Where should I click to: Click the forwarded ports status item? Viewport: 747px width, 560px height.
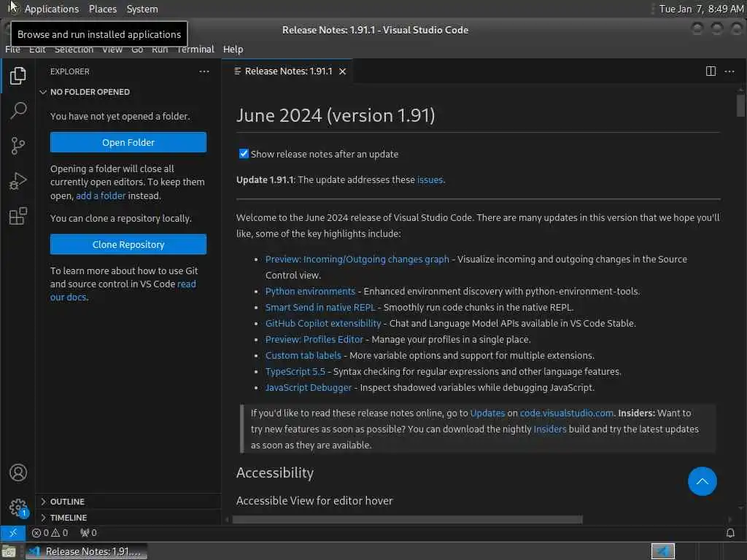pyautogui.click(x=88, y=532)
